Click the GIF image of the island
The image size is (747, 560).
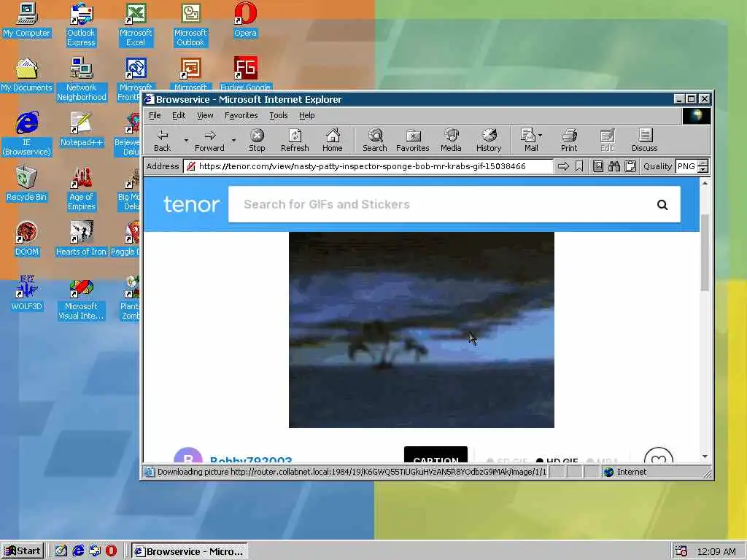click(421, 330)
